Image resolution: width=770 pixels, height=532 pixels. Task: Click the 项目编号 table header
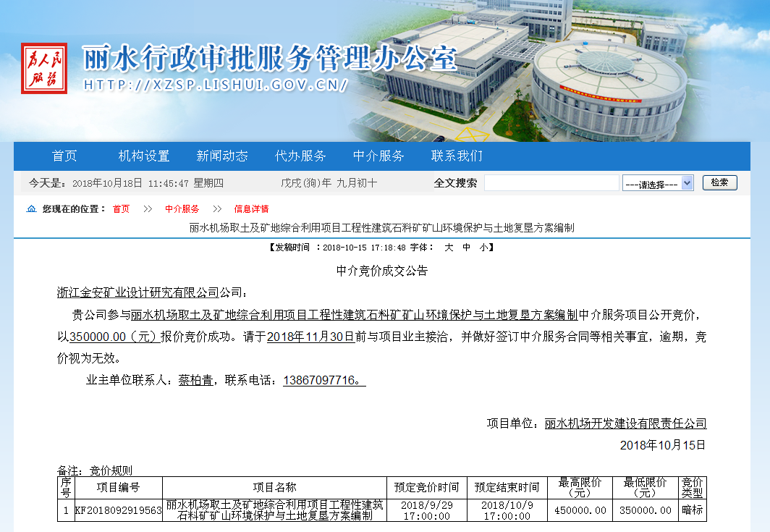119,487
